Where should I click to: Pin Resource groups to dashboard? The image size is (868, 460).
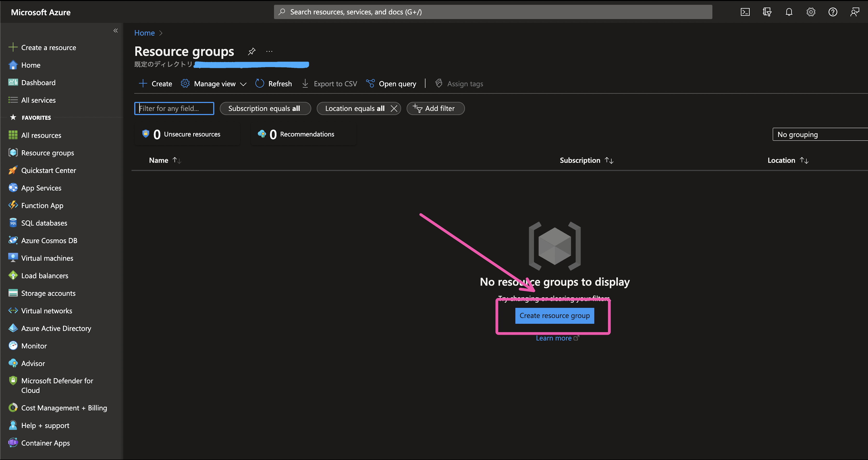click(252, 52)
